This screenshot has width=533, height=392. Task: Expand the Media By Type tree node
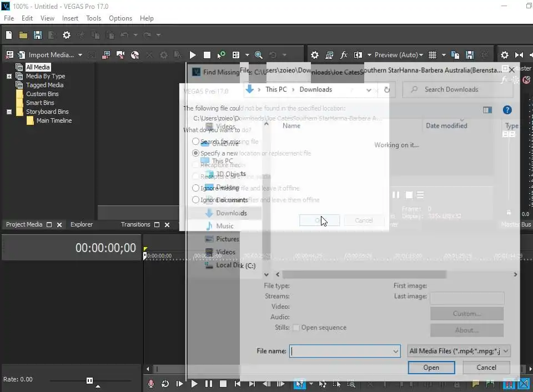[x=9, y=76]
